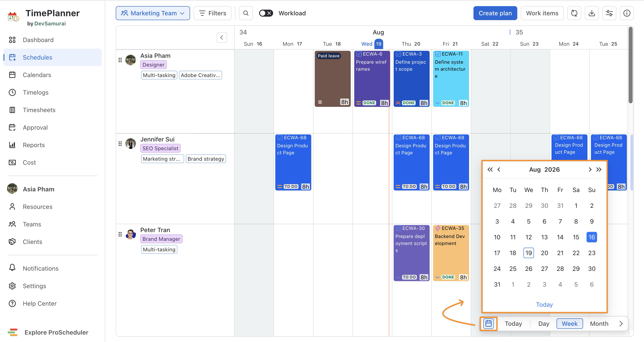Image resolution: width=644 pixels, height=342 pixels.
Task: Toggle the Workload switch
Action: 266,13
